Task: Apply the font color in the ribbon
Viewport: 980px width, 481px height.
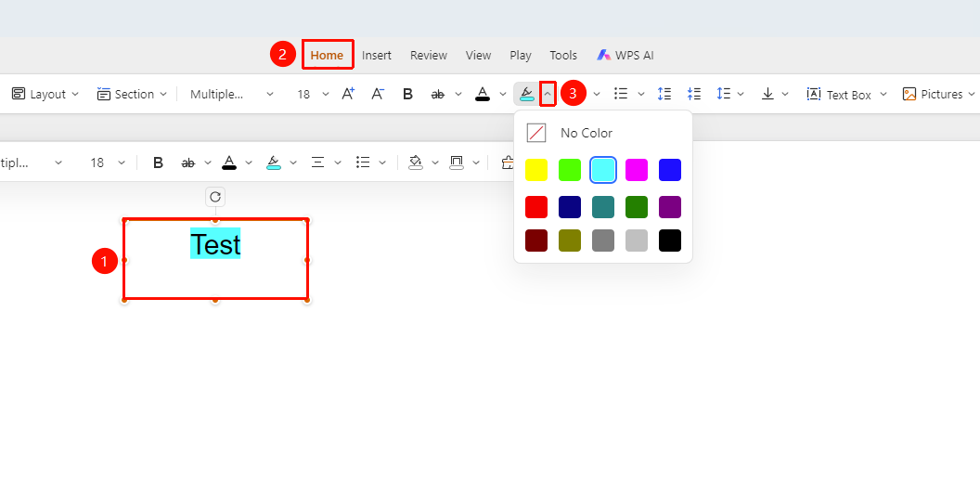Action: (x=483, y=94)
